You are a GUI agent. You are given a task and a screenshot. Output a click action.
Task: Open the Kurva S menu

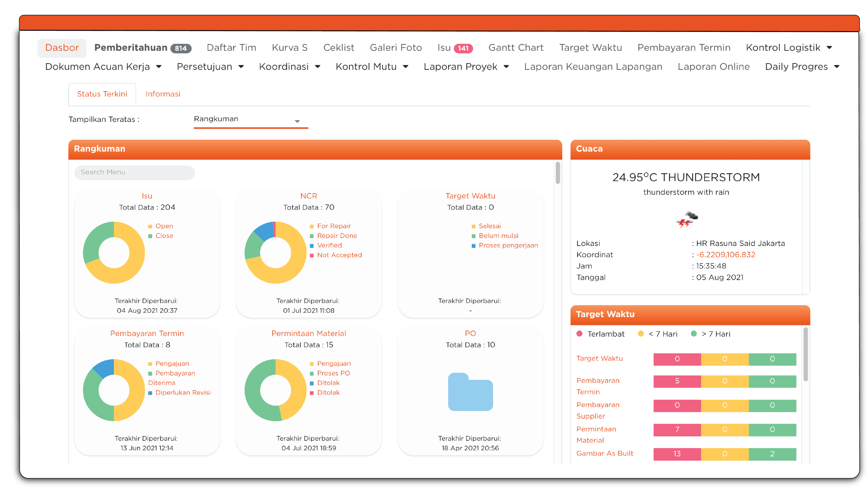tap(289, 47)
